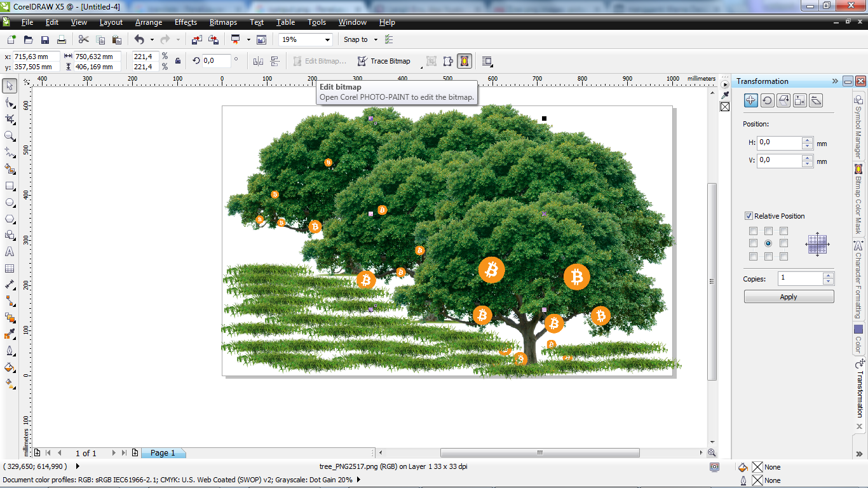This screenshot has width=868, height=488.
Task: Expand the Transformation docker double-chevron
Action: pos(835,81)
